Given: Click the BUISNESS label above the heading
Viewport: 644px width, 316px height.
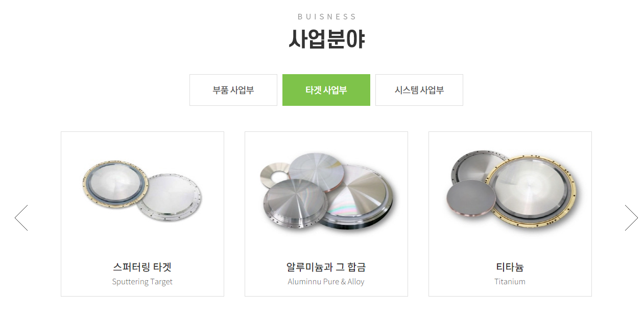Looking at the screenshot, I should (x=327, y=16).
